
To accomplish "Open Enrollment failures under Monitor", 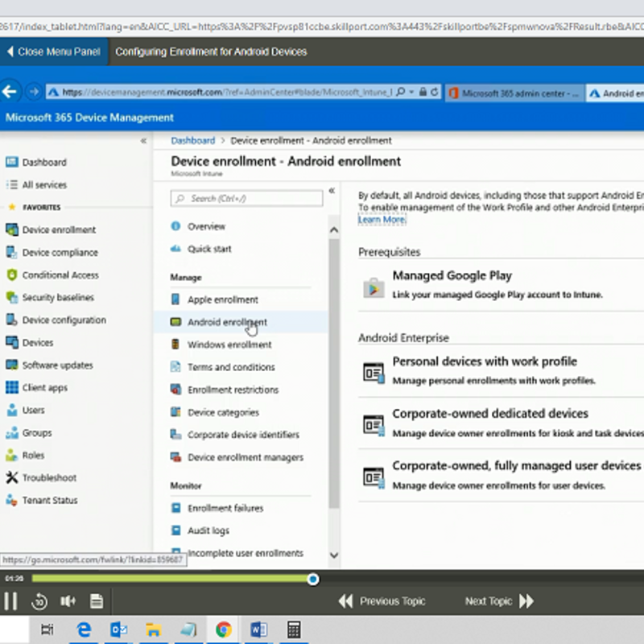I will pyautogui.click(x=217, y=508).
